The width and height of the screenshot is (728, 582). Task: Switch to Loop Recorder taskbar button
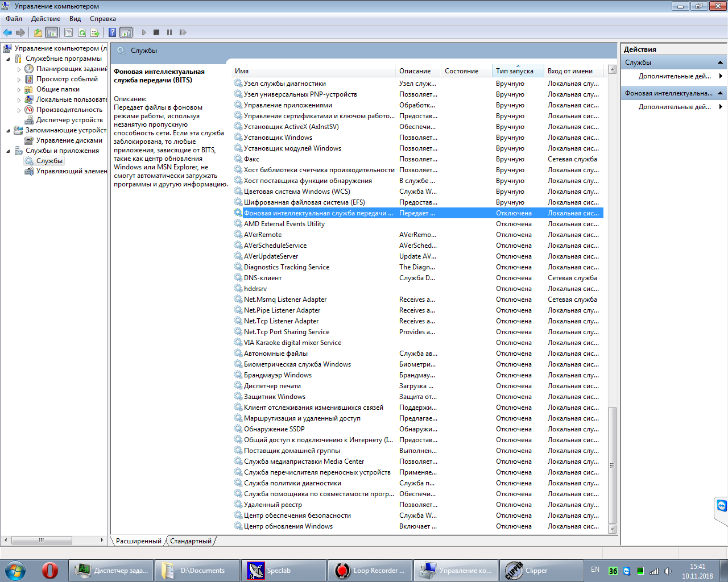[x=370, y=571]
